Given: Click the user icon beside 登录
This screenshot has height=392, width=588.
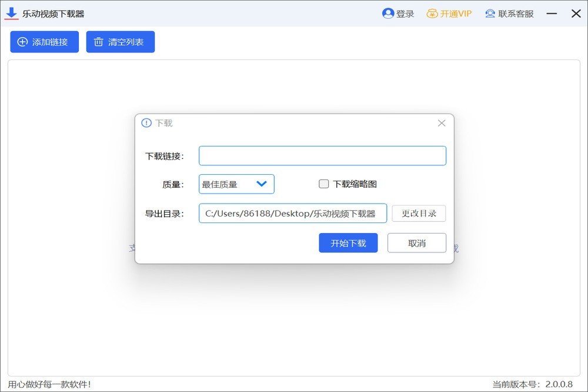Looking at the screenshot, I should click(387, 13).
